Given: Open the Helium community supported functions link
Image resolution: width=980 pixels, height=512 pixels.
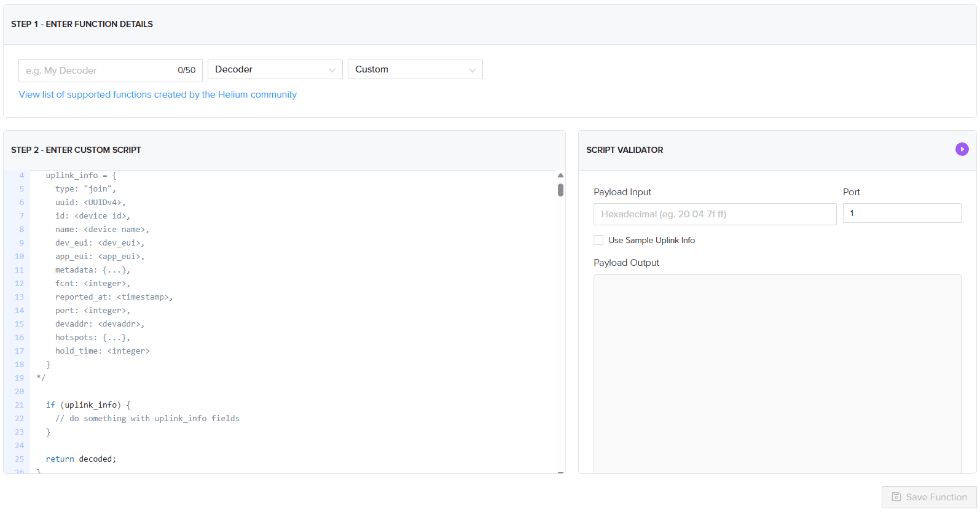Looking at the screenshot, I should click(158, 95).
